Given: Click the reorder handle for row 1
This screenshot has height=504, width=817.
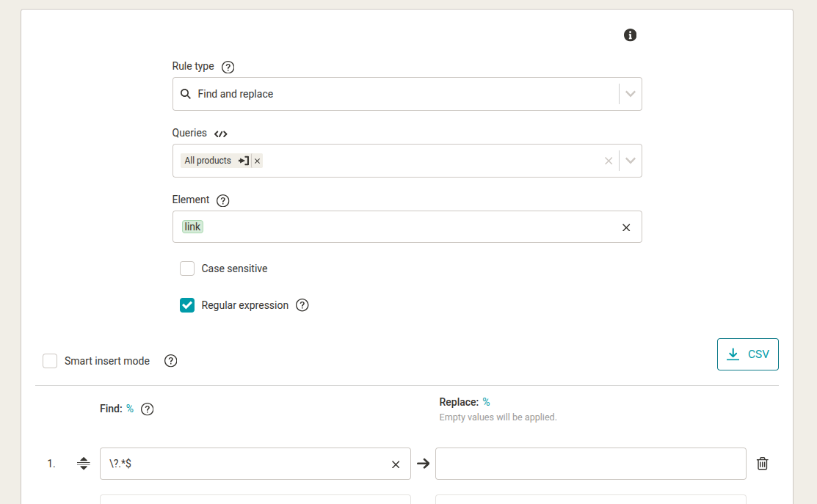Looking at the screenshot, I should [84, 464].
